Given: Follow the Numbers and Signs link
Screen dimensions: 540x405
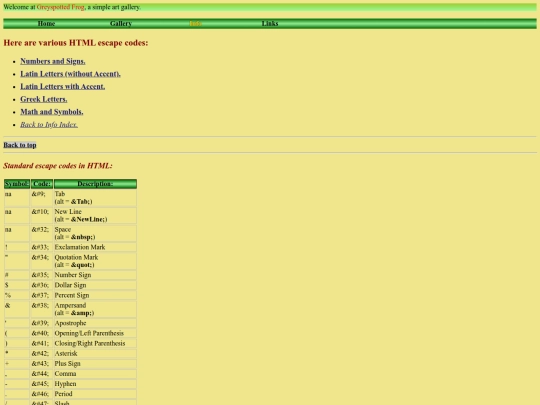Looking at the screenshot, I should coord(53,61).
